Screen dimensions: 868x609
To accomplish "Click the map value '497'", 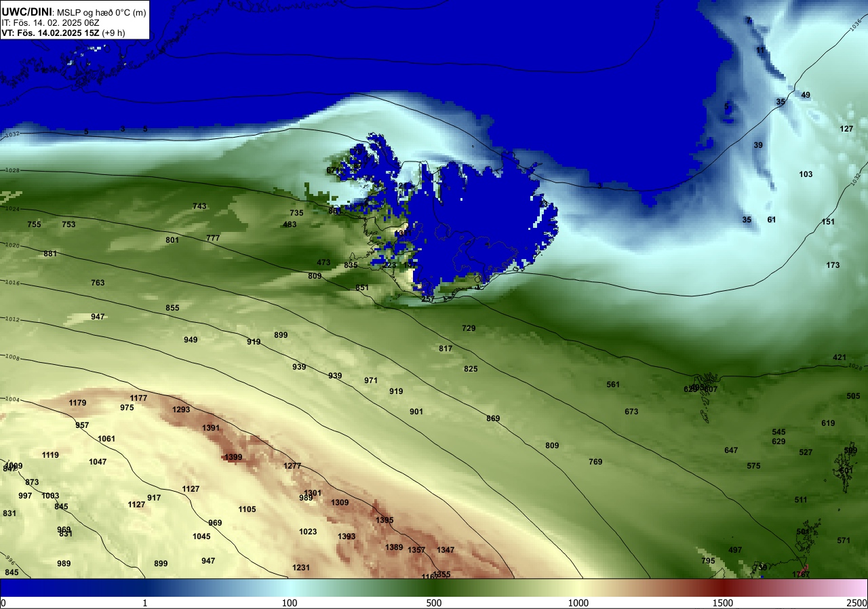I will pyautogui.click(x=735, y=550).
